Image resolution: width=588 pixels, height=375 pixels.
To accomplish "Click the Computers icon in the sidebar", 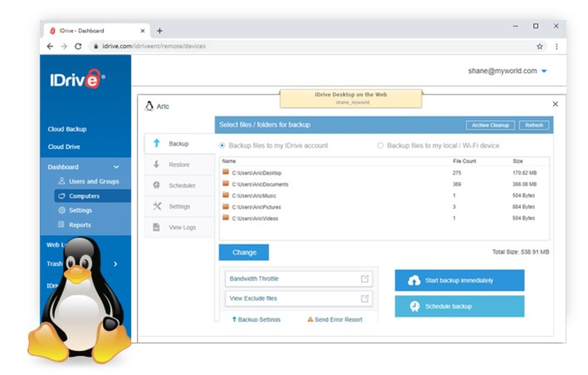I will [62, 196].
